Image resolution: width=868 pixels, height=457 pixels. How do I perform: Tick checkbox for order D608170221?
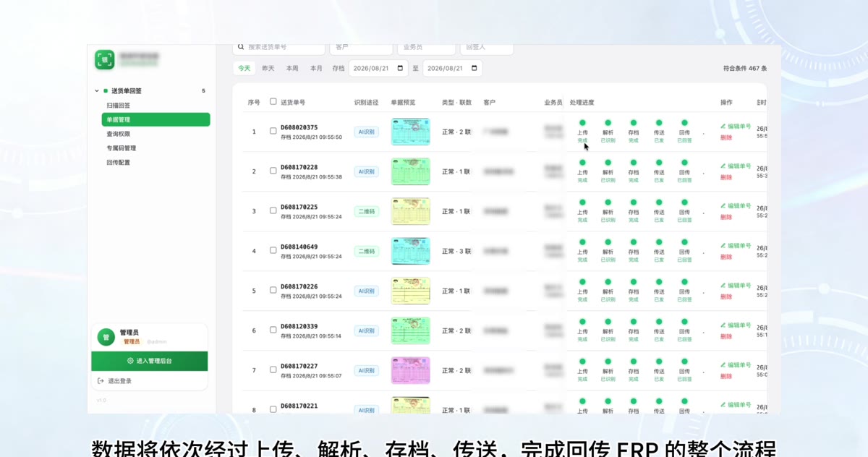[x=273, y=410]
